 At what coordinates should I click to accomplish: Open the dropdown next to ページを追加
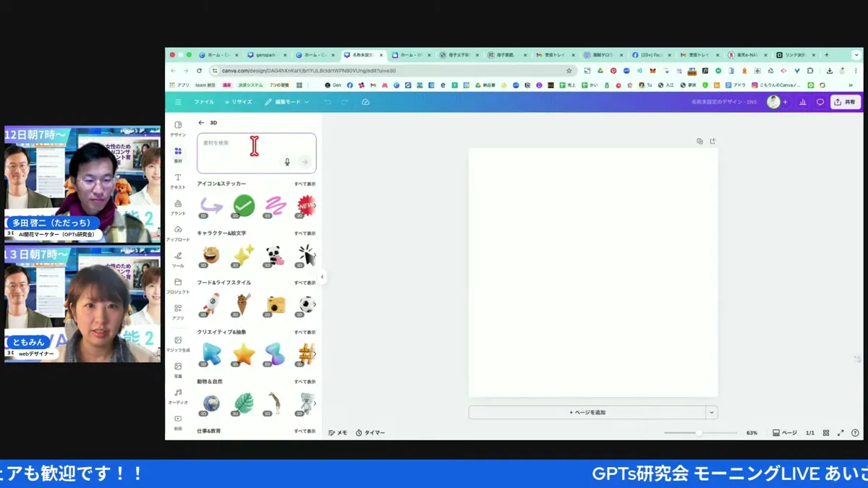click(x=712, y=412)
